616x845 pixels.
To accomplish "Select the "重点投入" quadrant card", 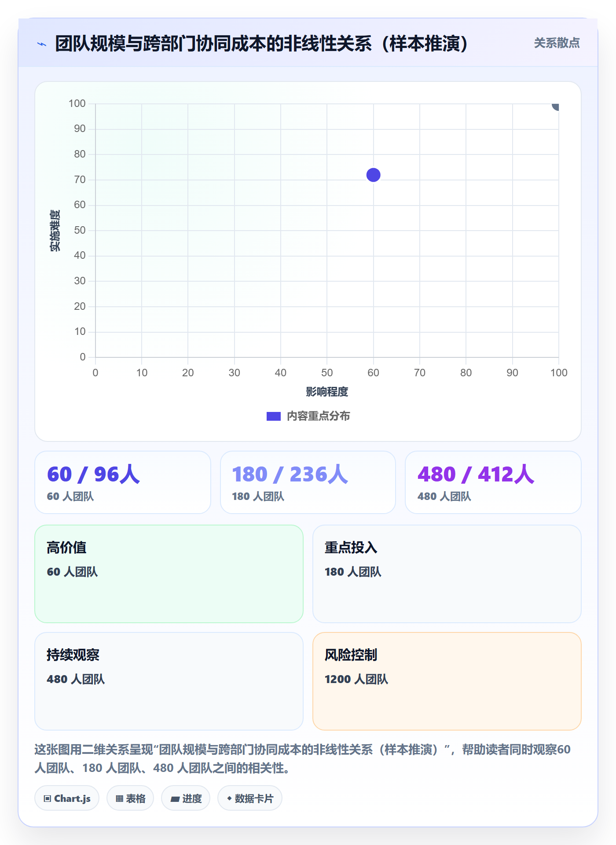I will pyautogui.click(x=447, y=574).
